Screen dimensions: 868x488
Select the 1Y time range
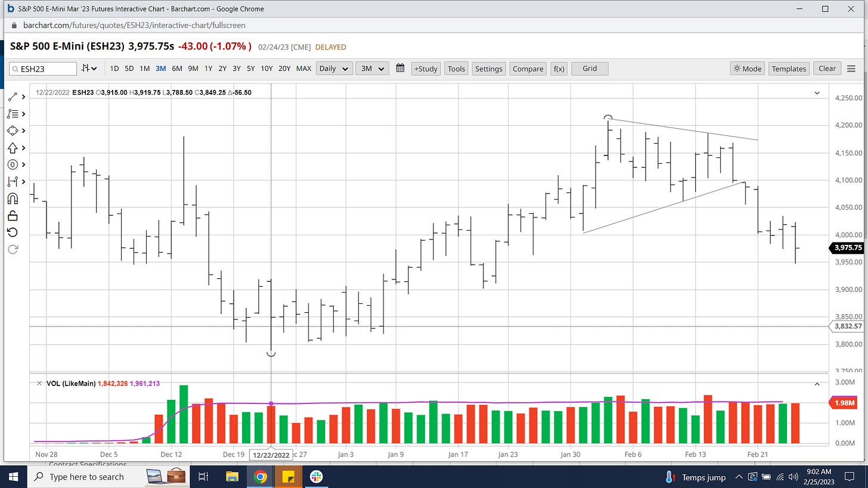click(x=208, y=69)
